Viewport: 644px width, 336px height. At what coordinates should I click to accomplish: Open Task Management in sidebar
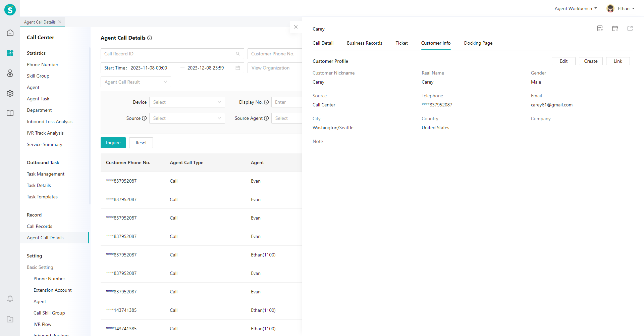coord(46,174)
